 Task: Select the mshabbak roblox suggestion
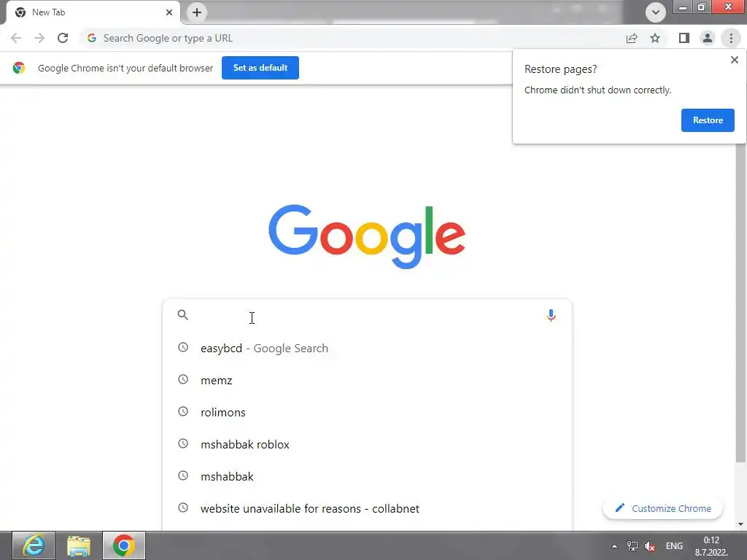(x=367, y=444)
